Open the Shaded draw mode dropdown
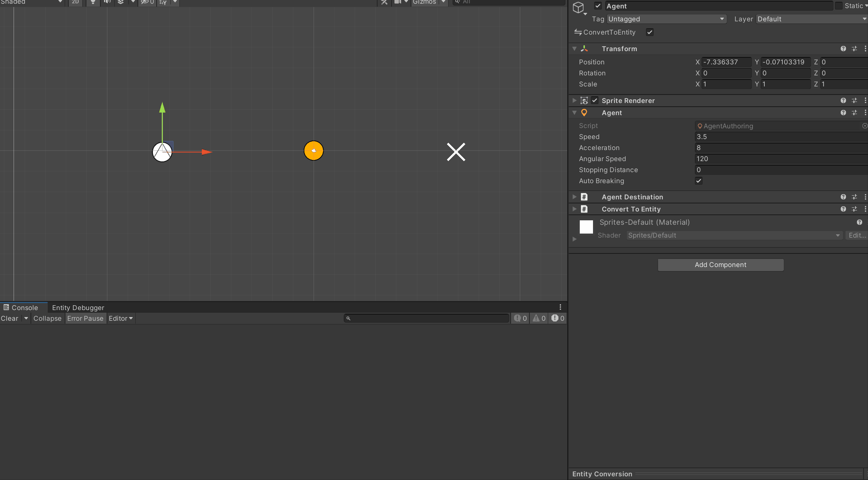 [x=32, y=2]
